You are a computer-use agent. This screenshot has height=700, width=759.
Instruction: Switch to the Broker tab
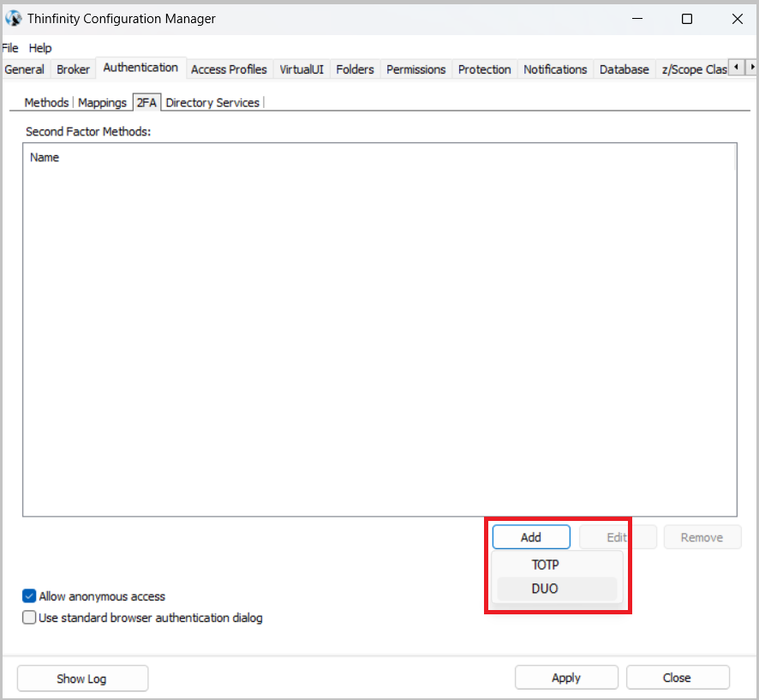point(73,69)
